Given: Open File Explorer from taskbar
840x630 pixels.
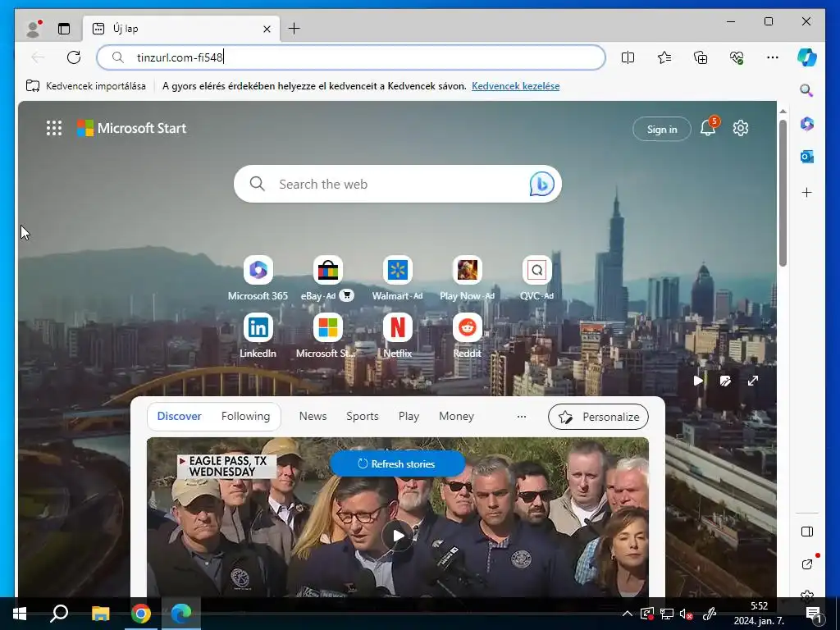Looking at the screenshot, I should (100, 614).
